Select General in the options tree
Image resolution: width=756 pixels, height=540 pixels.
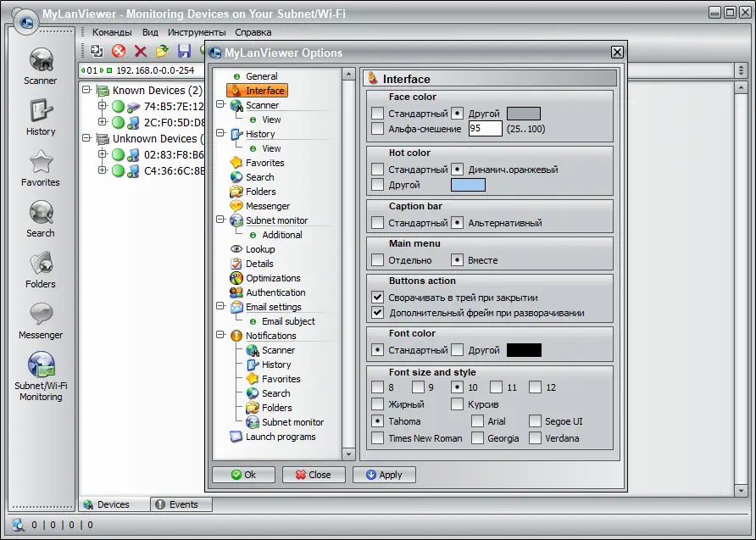click(x=261, y=76)
